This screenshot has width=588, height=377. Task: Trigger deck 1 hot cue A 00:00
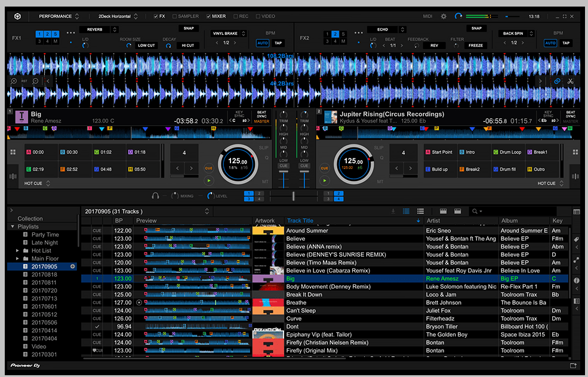click(x=41, y=152)
